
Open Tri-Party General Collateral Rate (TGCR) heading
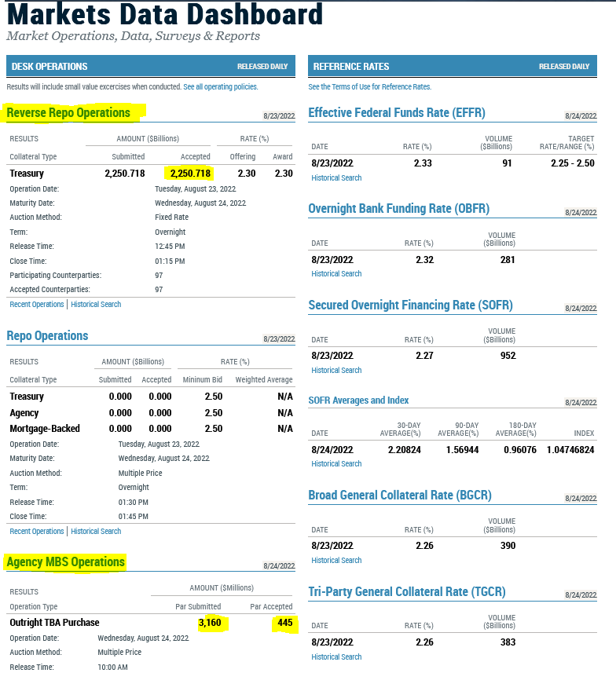[x=406, y=592]
